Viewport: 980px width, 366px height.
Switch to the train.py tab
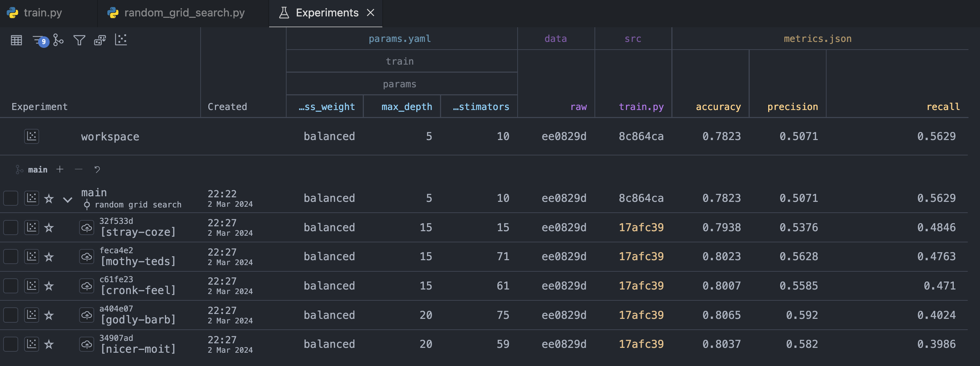coord(43,13)
